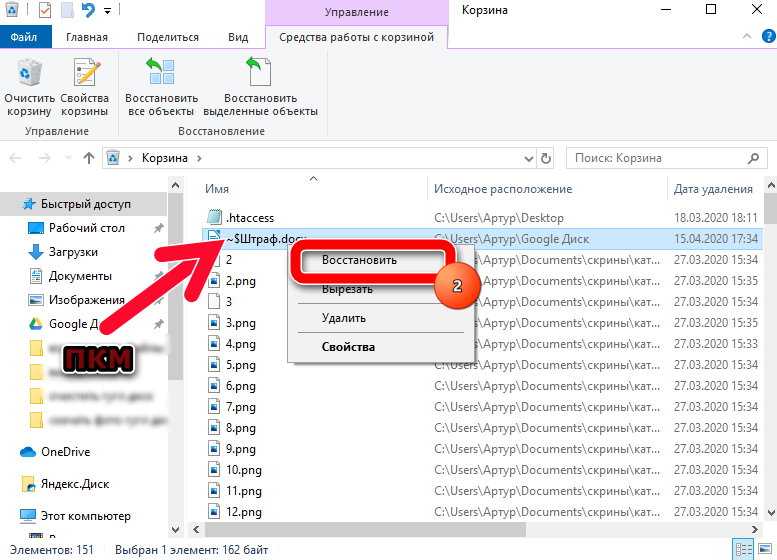Expand the address bar history dropdown
777x560 pixels.
529,159
